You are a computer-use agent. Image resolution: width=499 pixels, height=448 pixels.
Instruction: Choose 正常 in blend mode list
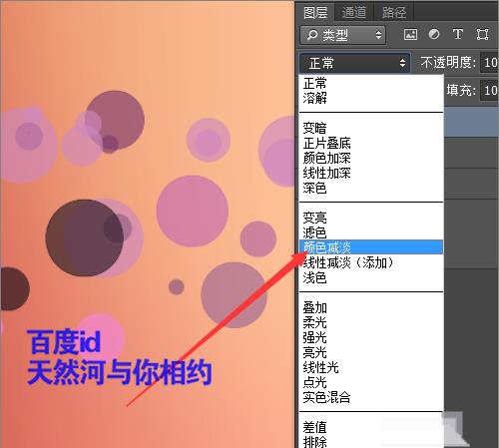[371, 83]
